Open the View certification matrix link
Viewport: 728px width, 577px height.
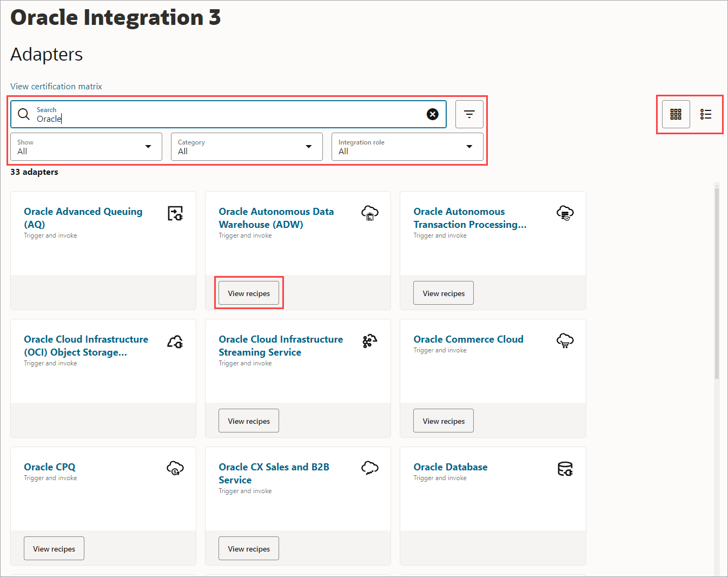56,87
